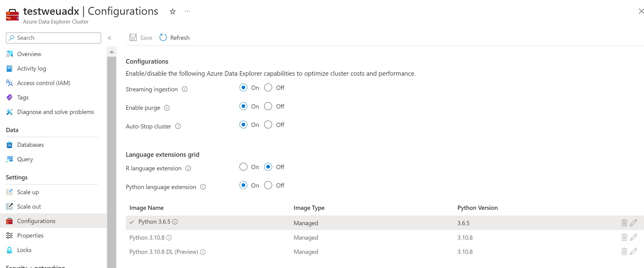Favorite the cluster with the star icon
Viewport: 644px width, 268px height.
click(x=173, y=11)
